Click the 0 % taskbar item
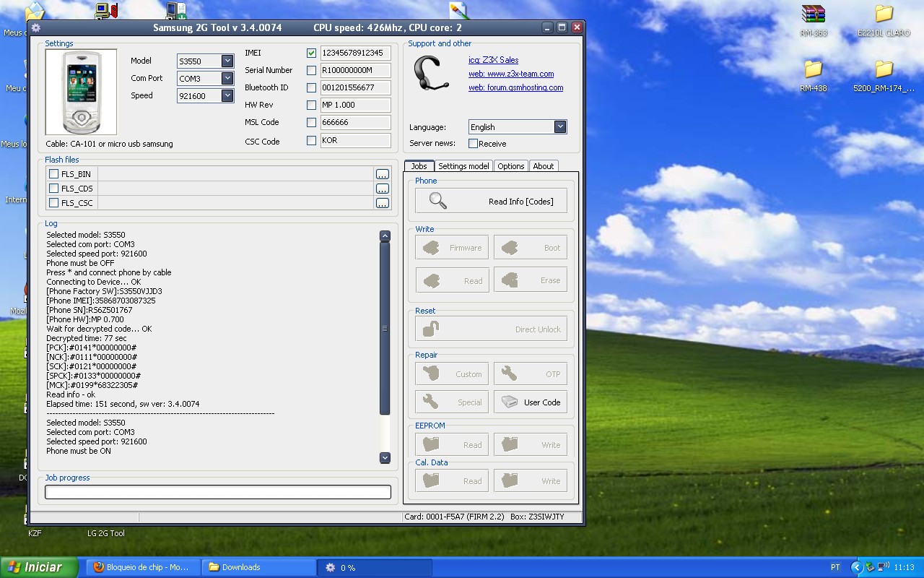The width and height of the screenshot is (924, 578). [374, 567]
